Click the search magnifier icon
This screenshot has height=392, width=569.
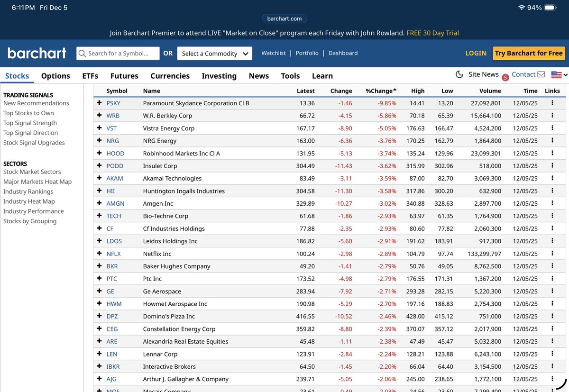coord(82,54)
